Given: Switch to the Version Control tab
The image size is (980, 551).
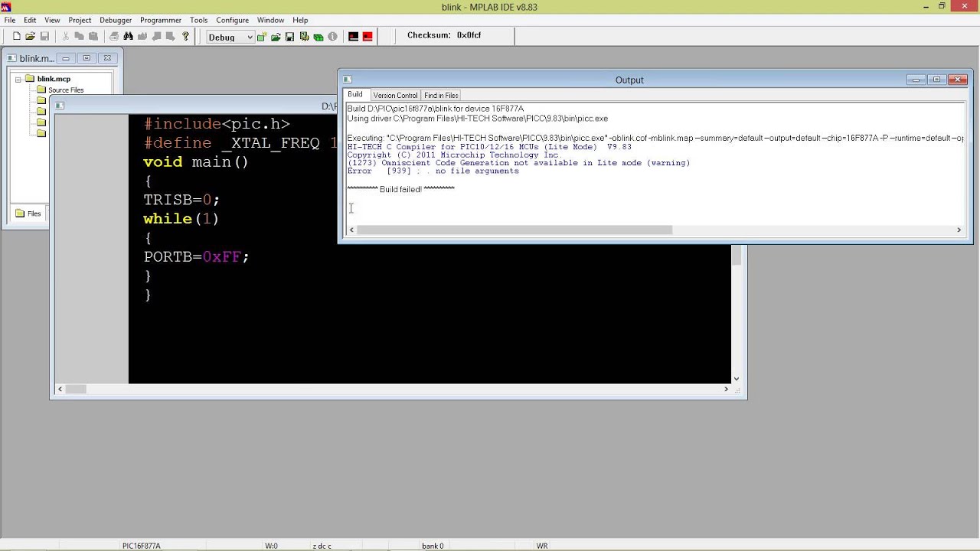Looking at the screenshot, I should (x=395, y=96).
